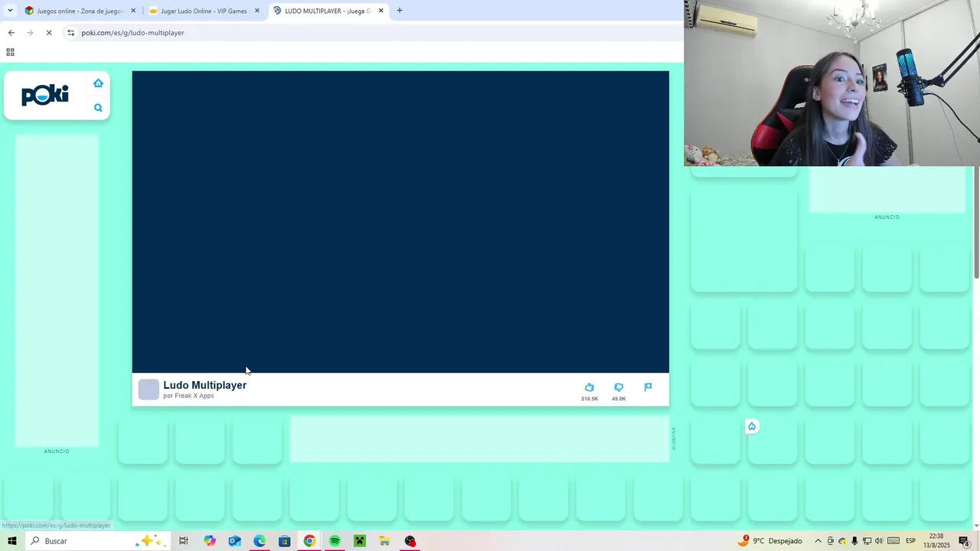Open Minecraft from the taskbar
This screenshot has height=551, width=980.
coord(360,541)
